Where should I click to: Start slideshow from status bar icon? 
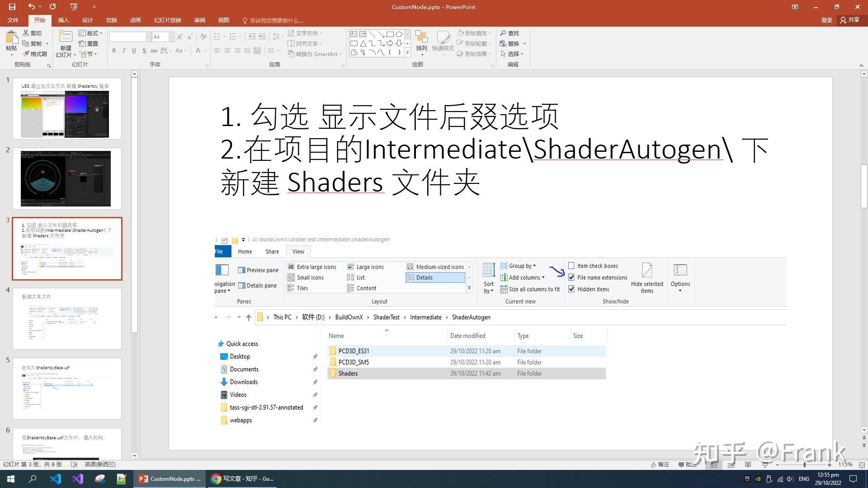click(x=765, y=465)
